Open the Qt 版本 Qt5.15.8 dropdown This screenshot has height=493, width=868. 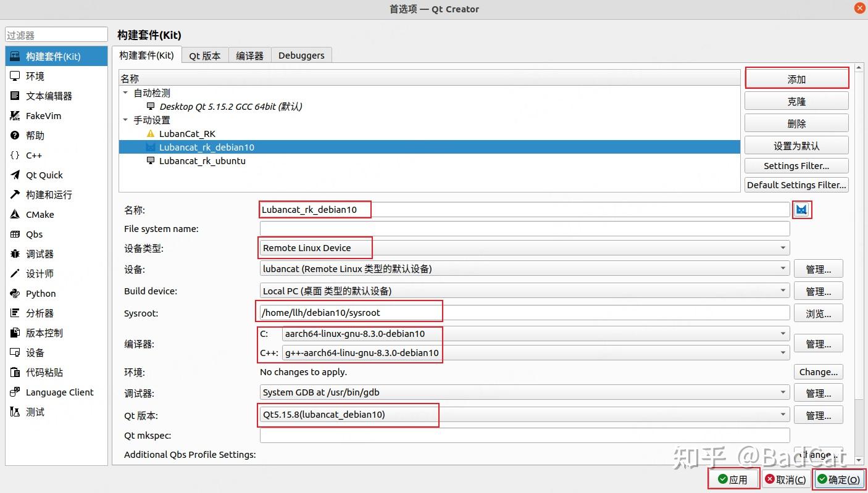click(x=525, y=415)
